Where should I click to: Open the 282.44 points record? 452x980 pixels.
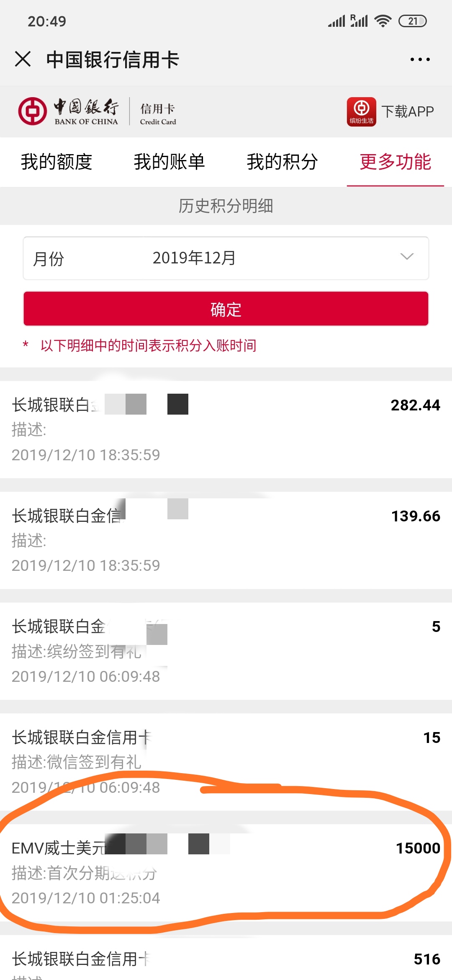pyautogui.click(x=226, y=429)
